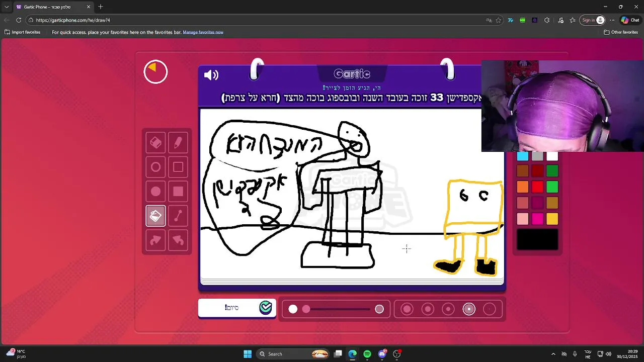Click the Done button with checkmark
The height and width of the screenshot is (362, 644).
click(x=237, y=308)
